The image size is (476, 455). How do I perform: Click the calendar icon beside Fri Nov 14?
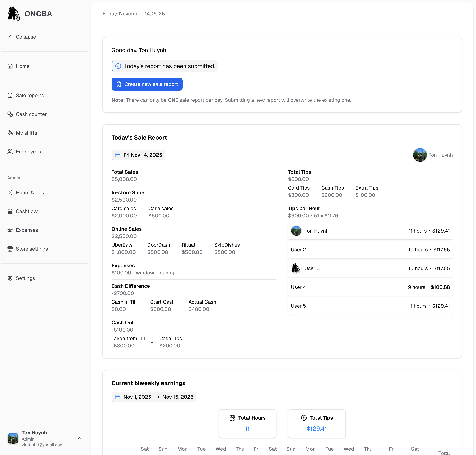(x=118, y=155)
